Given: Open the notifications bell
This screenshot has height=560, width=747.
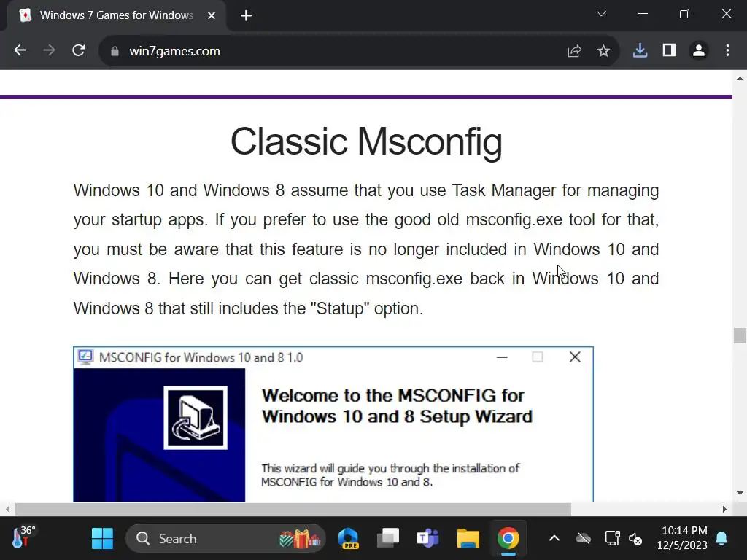Looking at the screenshot, I should (721, 539).
